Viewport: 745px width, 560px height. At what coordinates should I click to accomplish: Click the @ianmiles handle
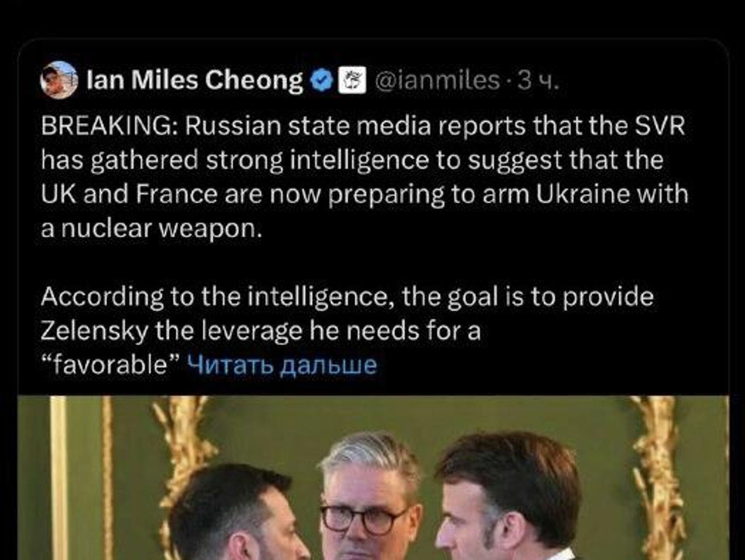(438, 80)
